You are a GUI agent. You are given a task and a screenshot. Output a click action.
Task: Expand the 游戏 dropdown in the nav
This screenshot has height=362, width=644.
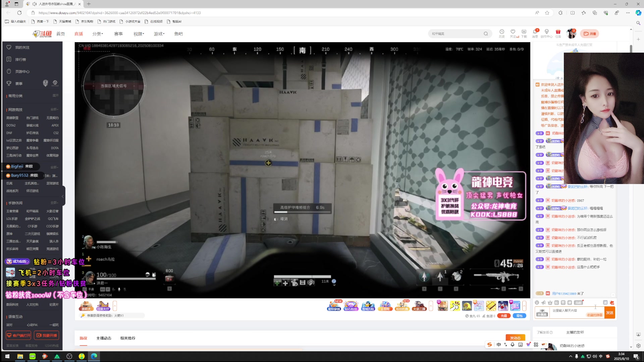[159, 34]
